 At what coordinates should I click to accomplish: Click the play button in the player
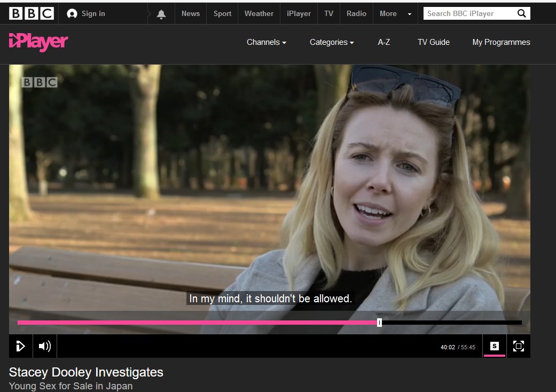click(21, 346)
